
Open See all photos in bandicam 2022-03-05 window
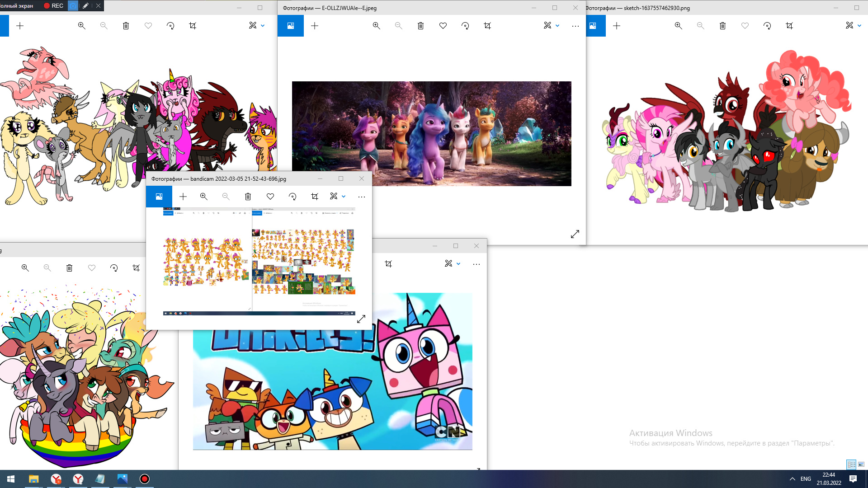[159, 197]
